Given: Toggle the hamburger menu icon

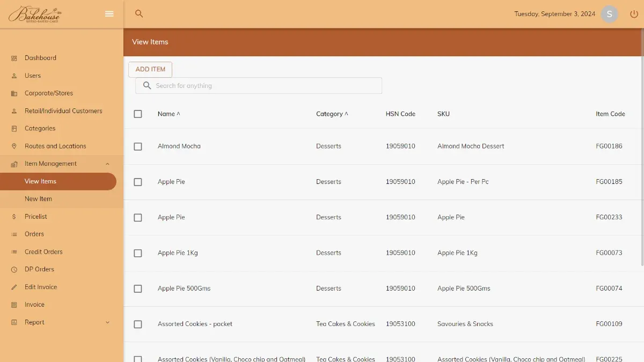Looking at the screenshot, I should [x=109, y=14].
